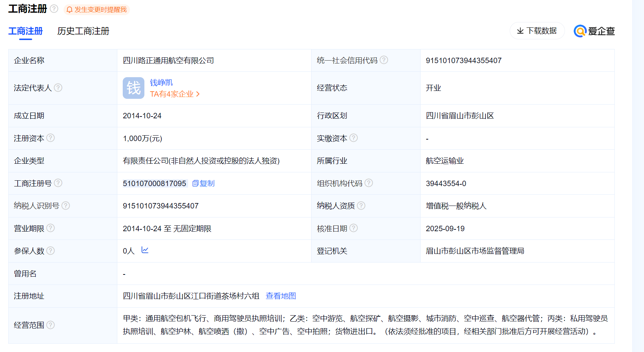The height and width of the screenshot is (352, 644).
Task: Click the help icon next to 纳税人资质
Action: click(362, 206)
